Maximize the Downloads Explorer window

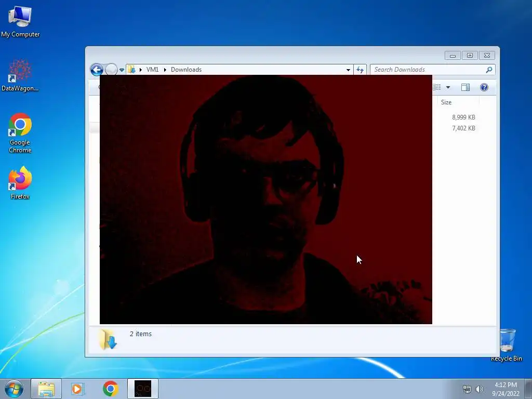[470, 56]
